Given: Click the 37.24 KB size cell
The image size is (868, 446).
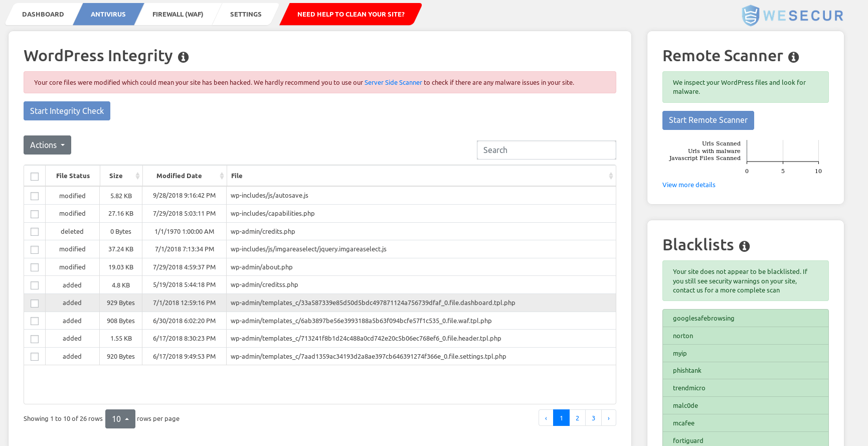Looking at the screenshot, I should coord(121,249).
